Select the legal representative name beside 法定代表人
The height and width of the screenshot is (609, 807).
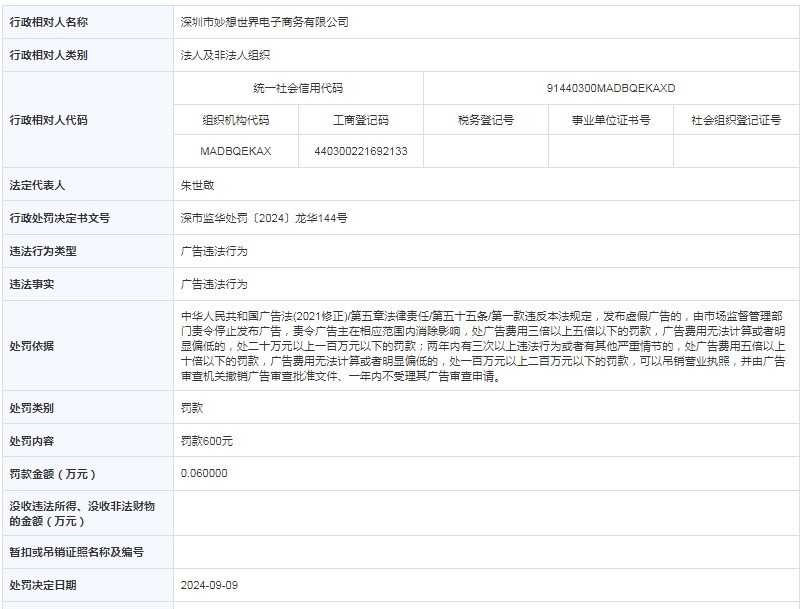point(197,185)
